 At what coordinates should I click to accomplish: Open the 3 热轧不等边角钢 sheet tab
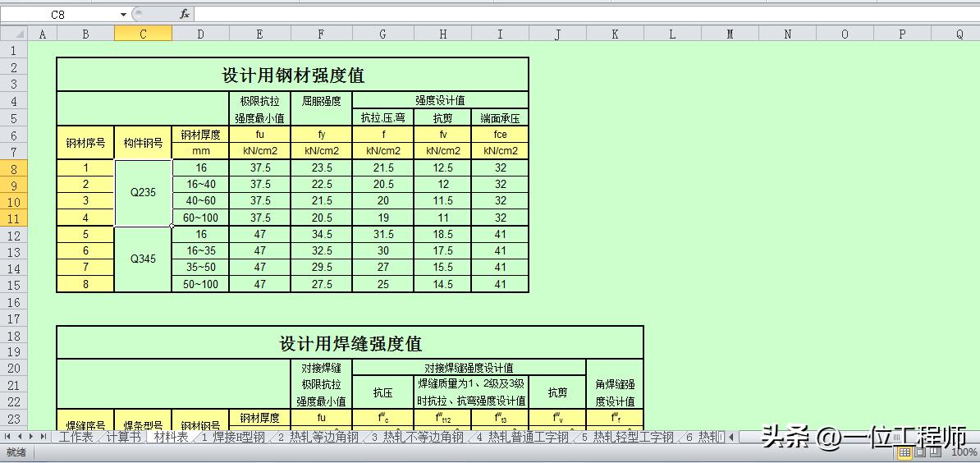coord(417,437)
